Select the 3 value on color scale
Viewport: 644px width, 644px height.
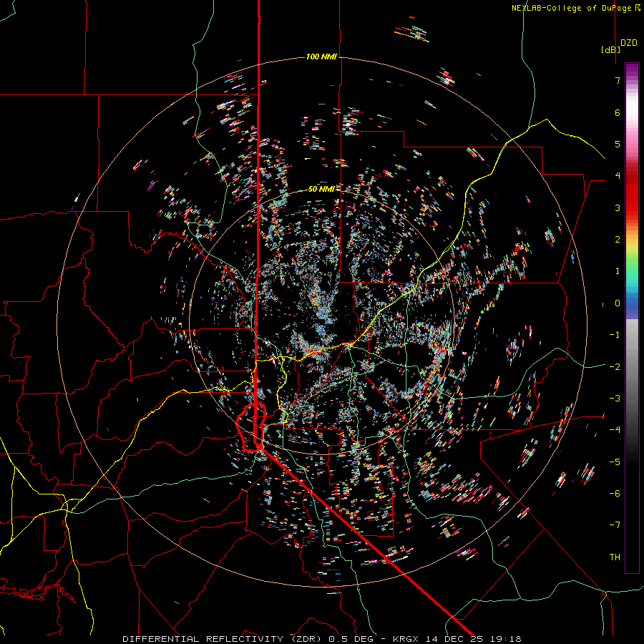click(x=618, y=208)
